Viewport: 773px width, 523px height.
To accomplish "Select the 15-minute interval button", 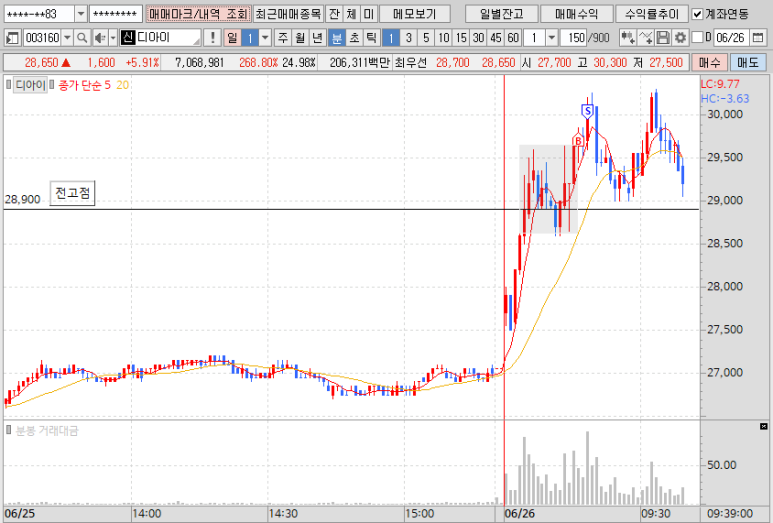I will (x=461, y=38).
